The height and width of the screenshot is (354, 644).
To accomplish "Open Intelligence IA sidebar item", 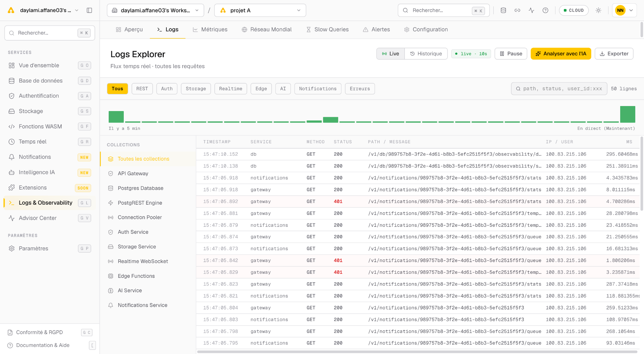I will pos(50,172).
